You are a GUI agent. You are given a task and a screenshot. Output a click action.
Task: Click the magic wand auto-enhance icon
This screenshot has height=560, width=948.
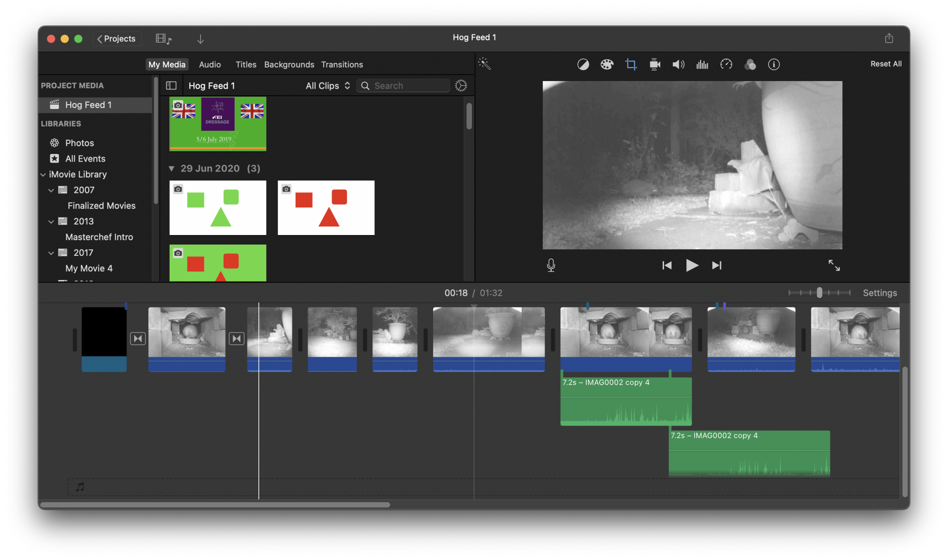click(484, 63)
